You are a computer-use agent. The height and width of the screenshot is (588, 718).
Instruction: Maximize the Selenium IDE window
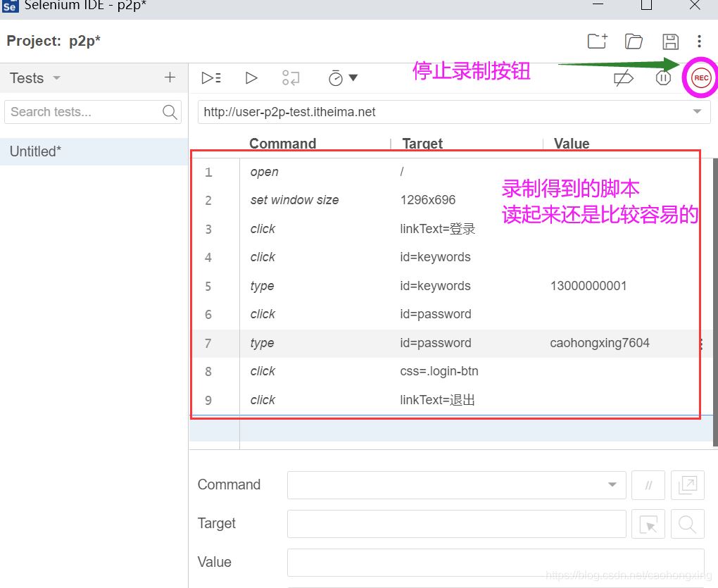point(646,5)
